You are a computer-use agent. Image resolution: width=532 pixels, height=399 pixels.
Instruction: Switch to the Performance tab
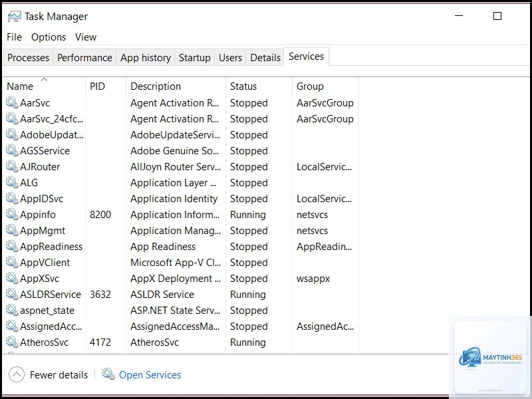(x=84, y=58)
